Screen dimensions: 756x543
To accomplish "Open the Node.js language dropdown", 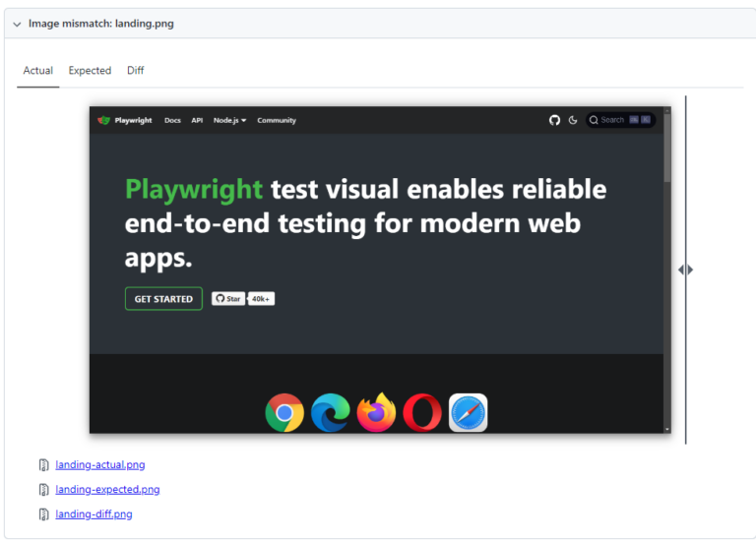I will (x=229, y=120).
